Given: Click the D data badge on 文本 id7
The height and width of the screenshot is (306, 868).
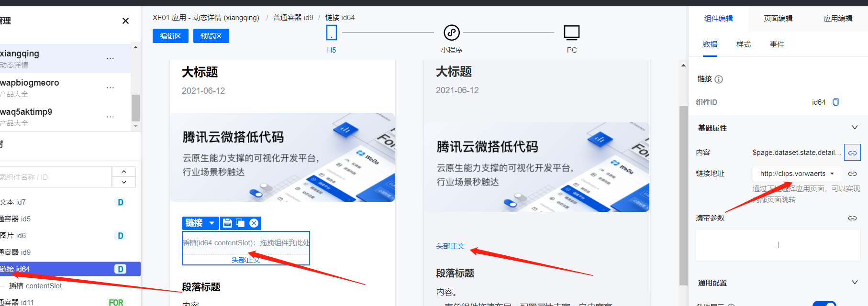Looking at the screenshot, I should point(121,202).
